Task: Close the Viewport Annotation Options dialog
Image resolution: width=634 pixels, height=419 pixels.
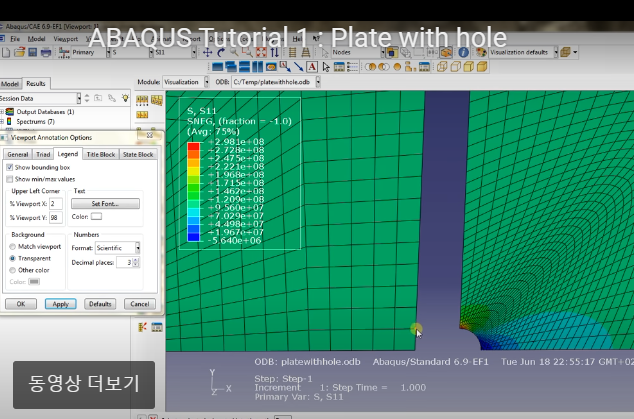Action: coord(150,135)
